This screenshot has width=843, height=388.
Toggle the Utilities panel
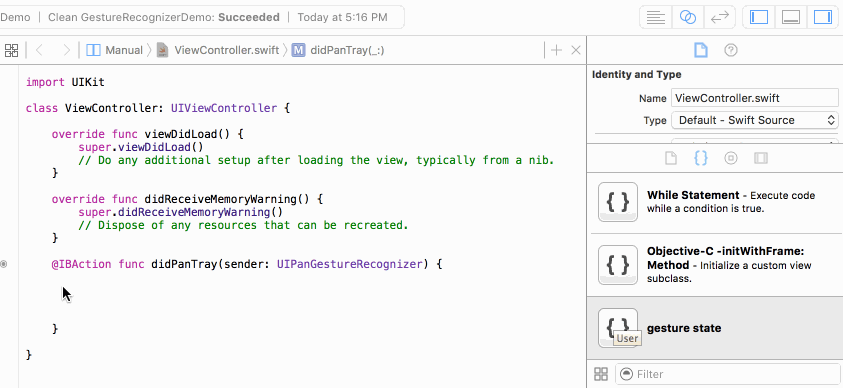(823, 17)
